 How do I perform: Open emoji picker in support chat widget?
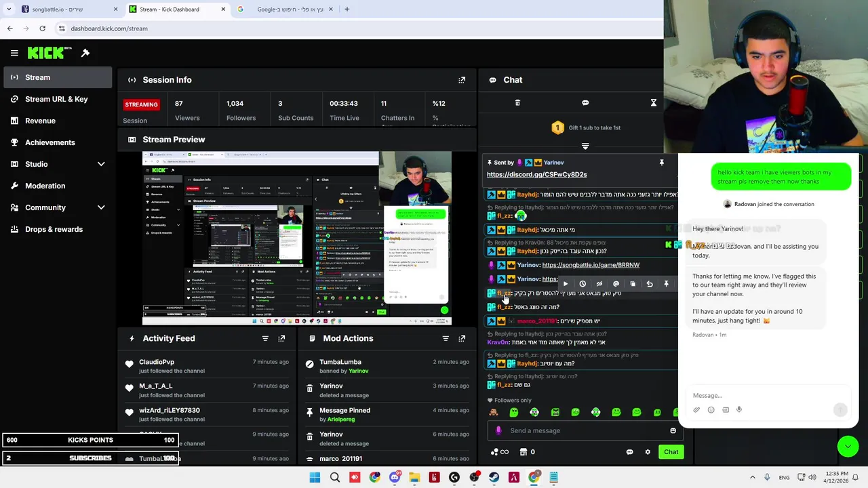tap(711, 409)
